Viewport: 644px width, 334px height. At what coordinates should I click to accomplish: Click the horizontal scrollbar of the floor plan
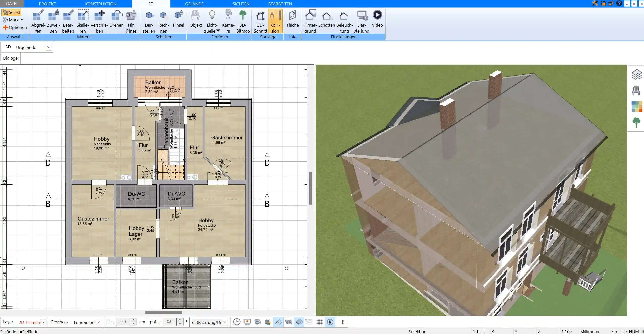[x=164, y=313]
